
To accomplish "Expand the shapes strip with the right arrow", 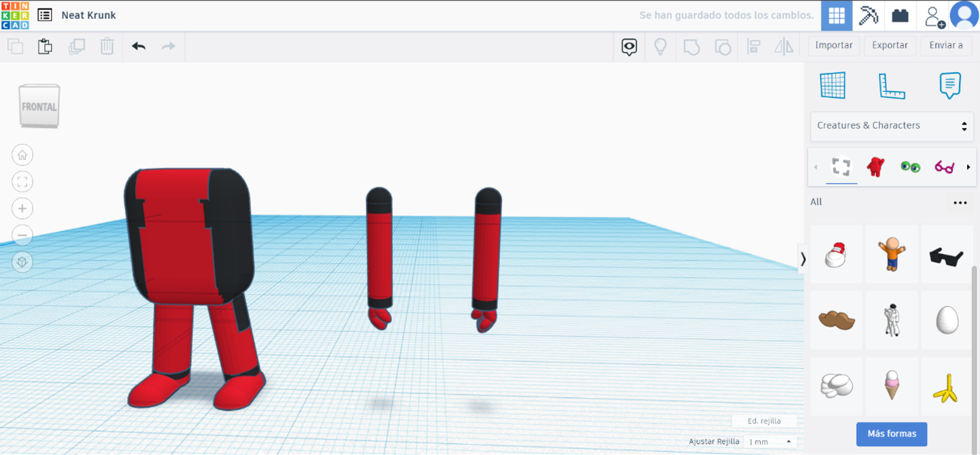I will click(x=969, y=166).
